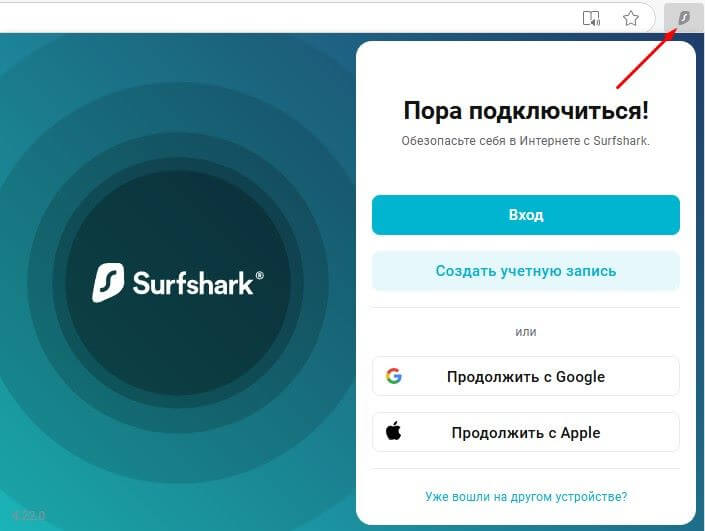Viewport: 705px width, 531px height.
Task: Click the registered trademark symbol after Surfshark
Action: [259, 276]
